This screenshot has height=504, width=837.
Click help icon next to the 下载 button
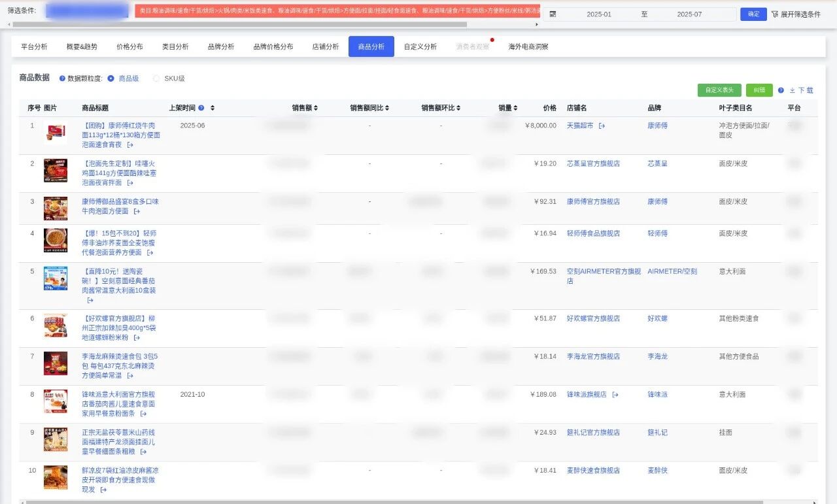pyautogui.click(x=781, y=90)
